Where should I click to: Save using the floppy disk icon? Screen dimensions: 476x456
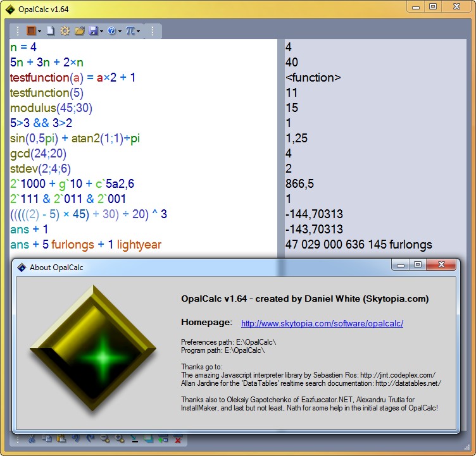(x=93, y=30)
